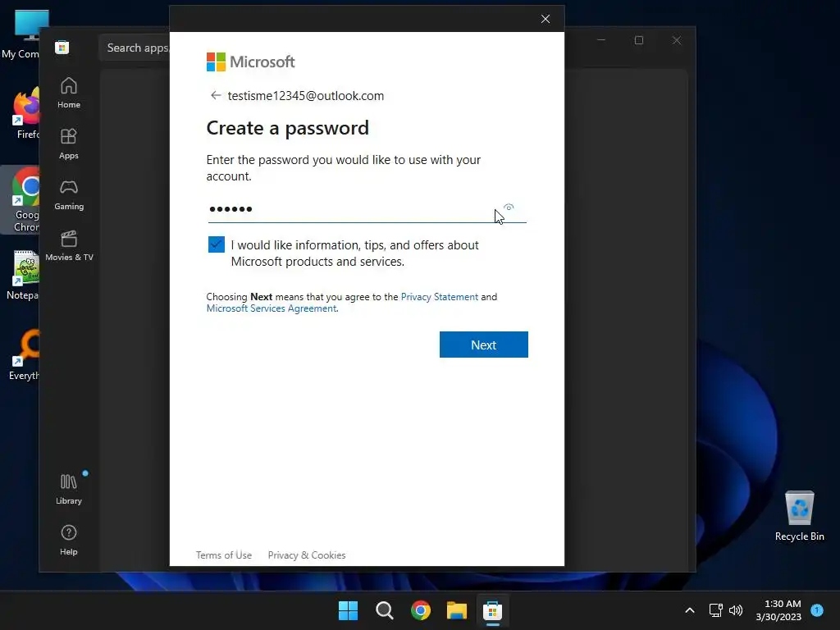The image size is (840, 630).
Task: Uncheck the information and offers checkbox
Action: 217,244
